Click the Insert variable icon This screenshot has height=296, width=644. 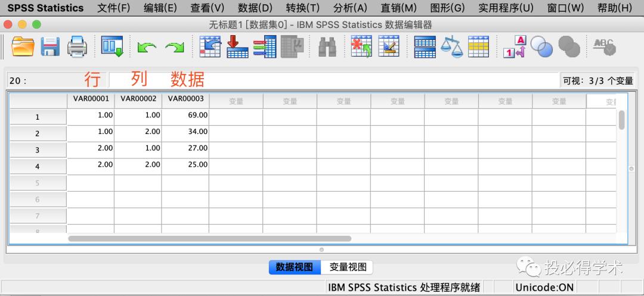pos(389,46)
